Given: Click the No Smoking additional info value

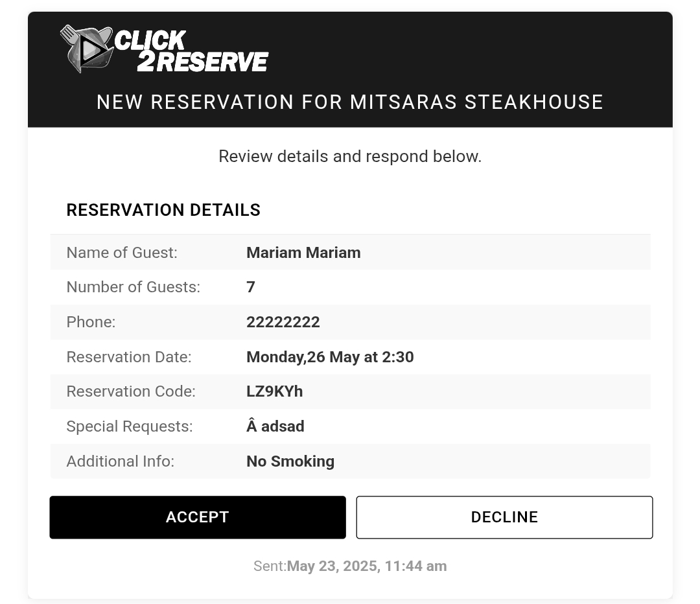Looking at the screenshot, I should point(290,461).
